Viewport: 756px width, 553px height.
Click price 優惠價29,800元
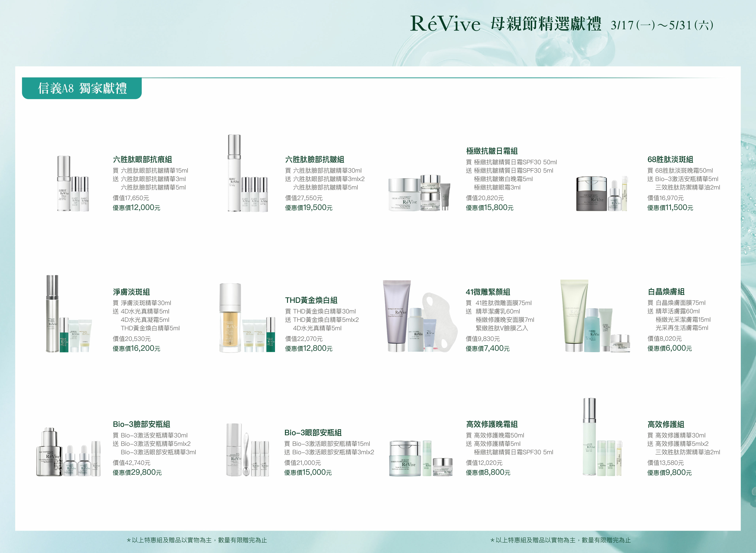coord(137,472)
